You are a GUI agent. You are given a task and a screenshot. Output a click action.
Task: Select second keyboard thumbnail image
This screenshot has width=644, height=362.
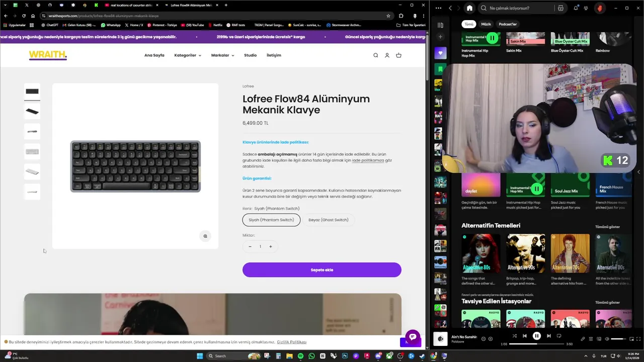(32, 112)
